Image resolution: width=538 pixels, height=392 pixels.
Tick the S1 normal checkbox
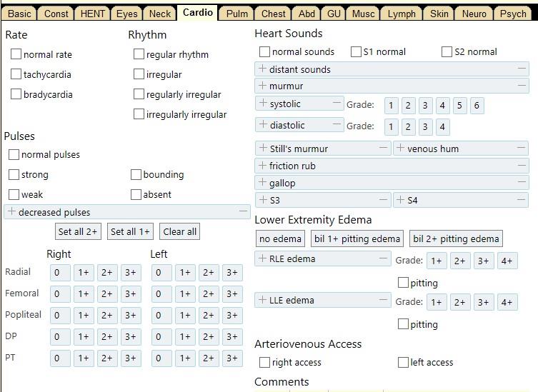(x=356, y=51)
